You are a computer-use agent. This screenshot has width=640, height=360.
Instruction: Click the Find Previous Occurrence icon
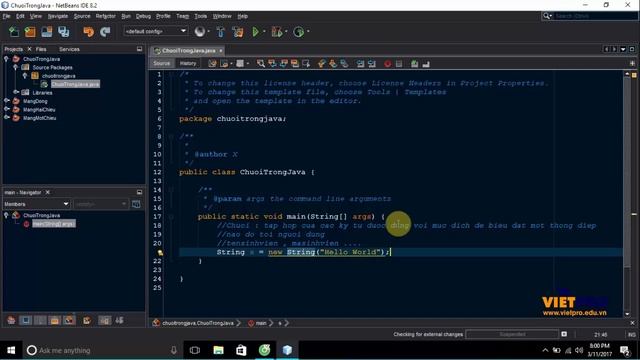[x=272, y=64]
